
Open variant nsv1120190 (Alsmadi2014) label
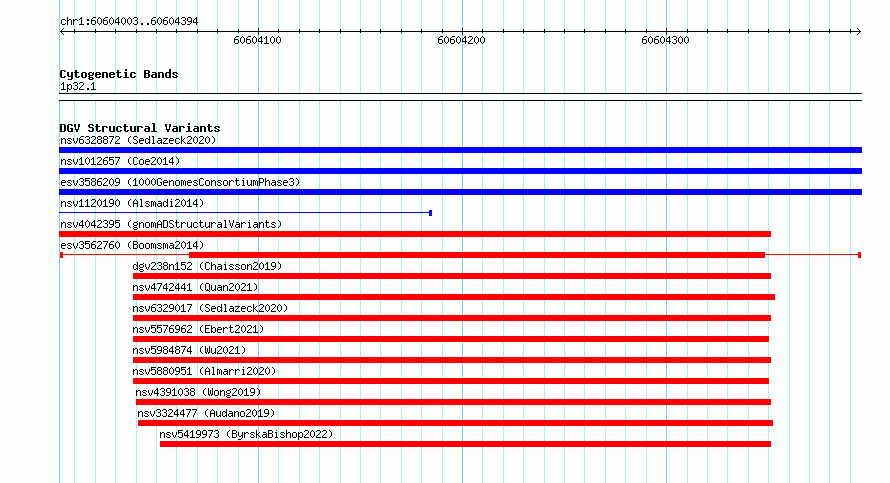tap(132, 203)
